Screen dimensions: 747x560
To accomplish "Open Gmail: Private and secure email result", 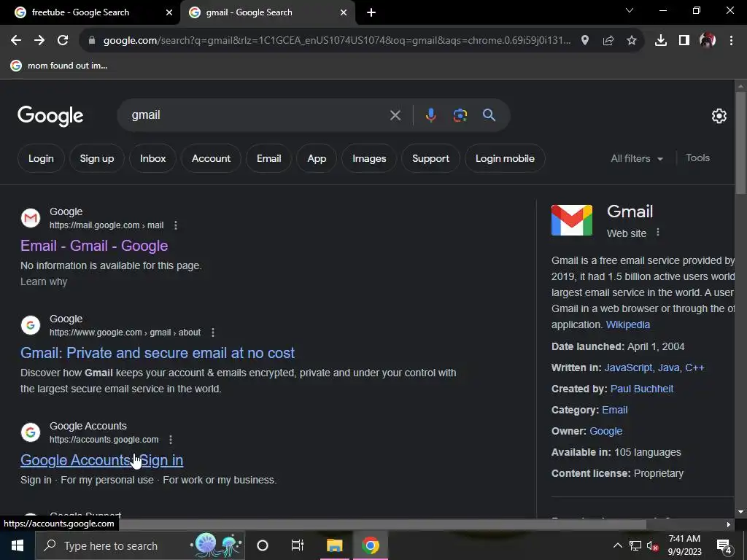I will click(x=158, y=353).
